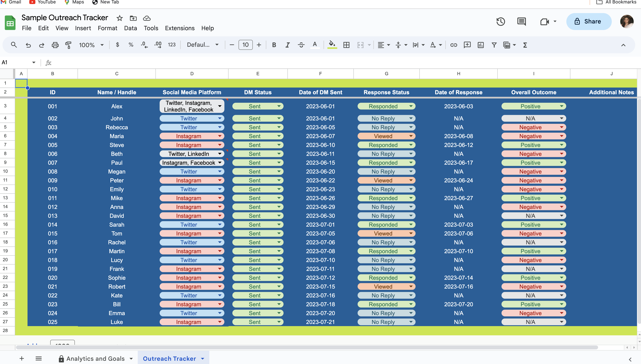The height and width of the screenshot is (364, 641).
Task: Star the Sample Outreach Tracker document
Action: tap(119, 18)
